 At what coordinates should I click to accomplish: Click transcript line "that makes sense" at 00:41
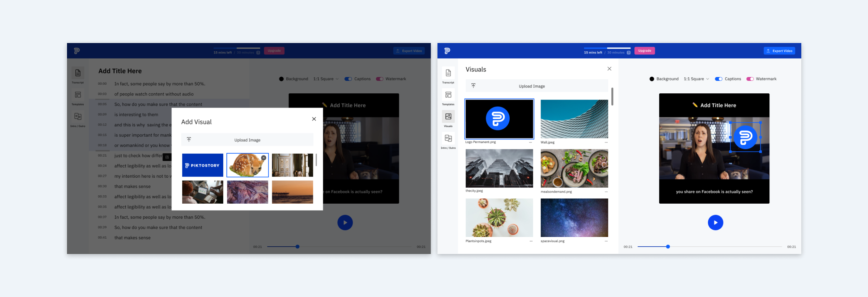pos(133,238)
